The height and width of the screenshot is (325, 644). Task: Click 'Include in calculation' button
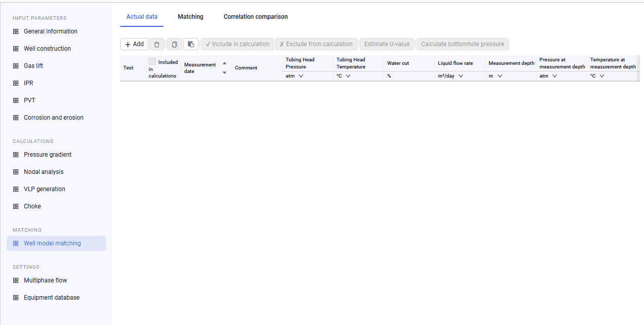pyautogui.click(x=238, y=44)
